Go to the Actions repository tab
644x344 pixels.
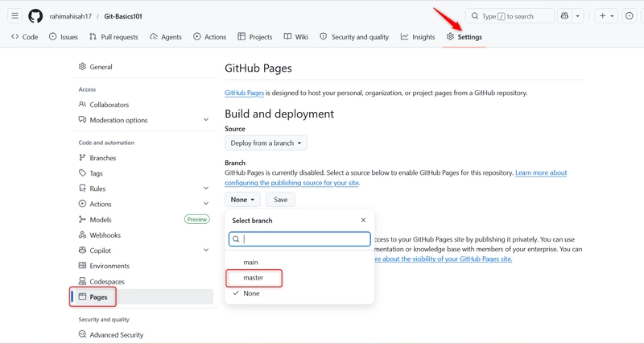coord(210,36)
